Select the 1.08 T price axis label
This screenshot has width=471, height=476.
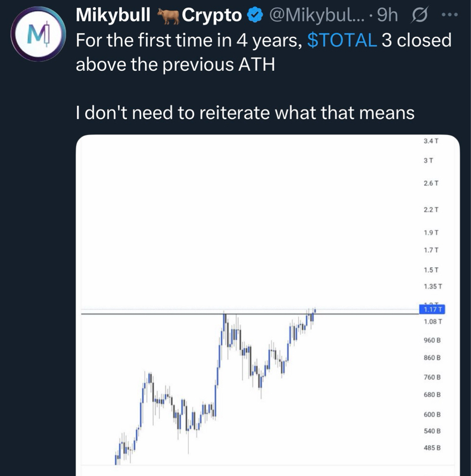[x=432, y=322]
